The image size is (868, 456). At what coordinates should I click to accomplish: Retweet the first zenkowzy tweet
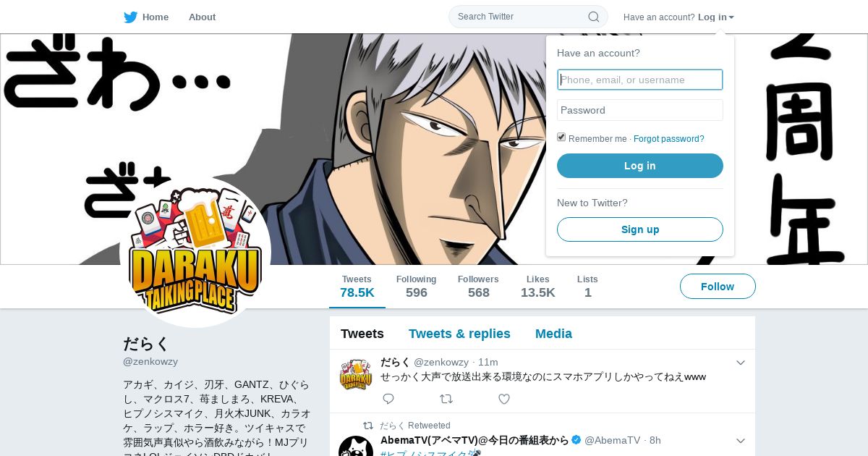coord(446,399)
